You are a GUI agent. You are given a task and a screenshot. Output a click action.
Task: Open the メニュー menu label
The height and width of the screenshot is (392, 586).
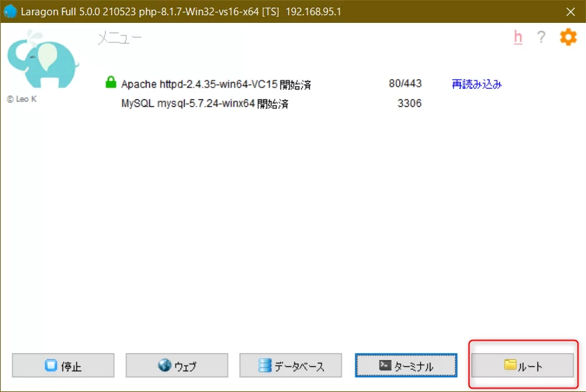click(119, 38)
